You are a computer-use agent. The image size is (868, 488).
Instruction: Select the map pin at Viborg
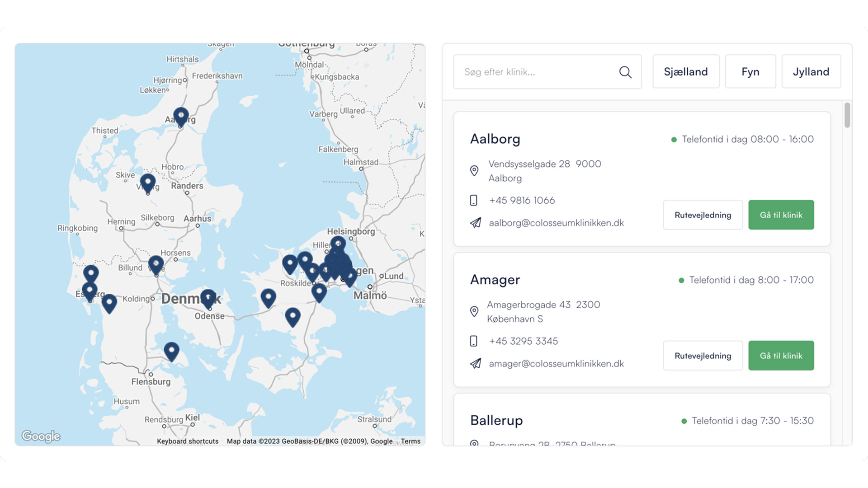pos(147,183)
